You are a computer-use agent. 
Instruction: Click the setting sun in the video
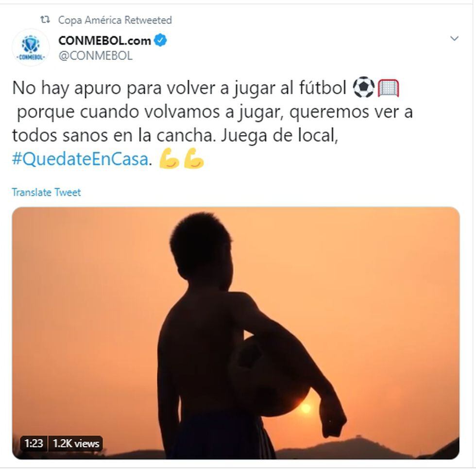[x=305, y=408]
